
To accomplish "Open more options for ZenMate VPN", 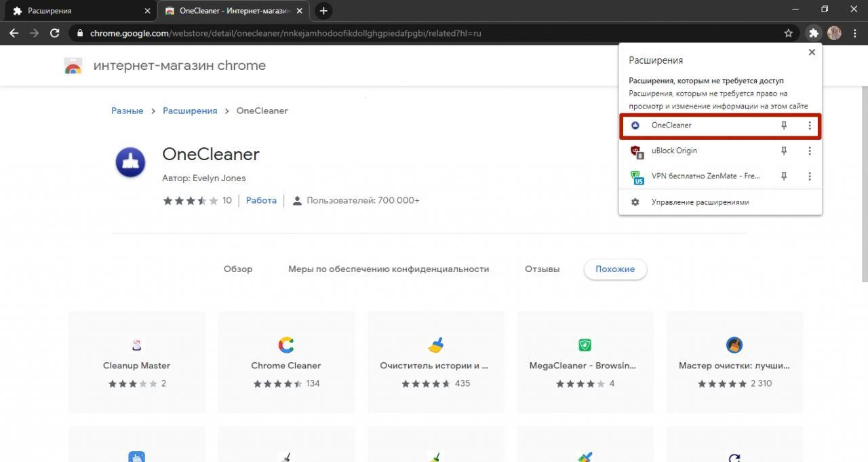I will 809,176.
